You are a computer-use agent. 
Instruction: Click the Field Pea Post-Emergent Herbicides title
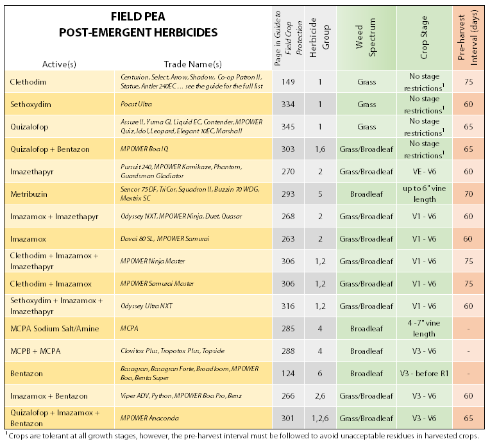[138, 25]
